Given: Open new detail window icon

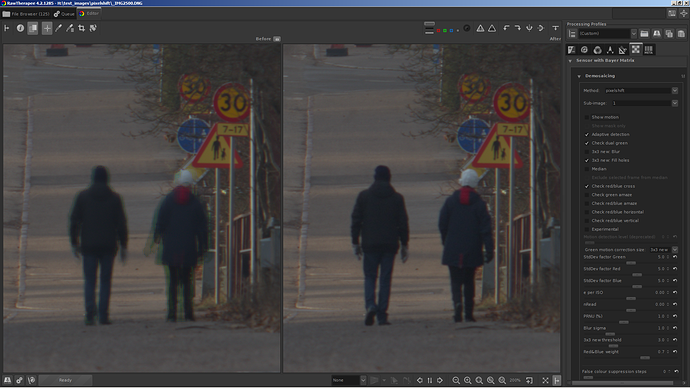Looking at the screenshot, I should pyautogui.click(x=529, y=381).
